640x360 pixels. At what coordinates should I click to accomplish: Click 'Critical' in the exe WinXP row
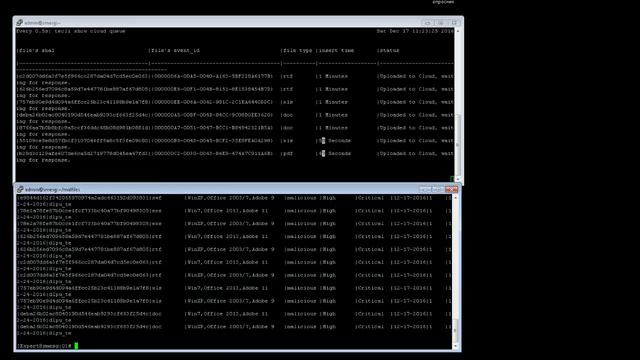point(371,224)
